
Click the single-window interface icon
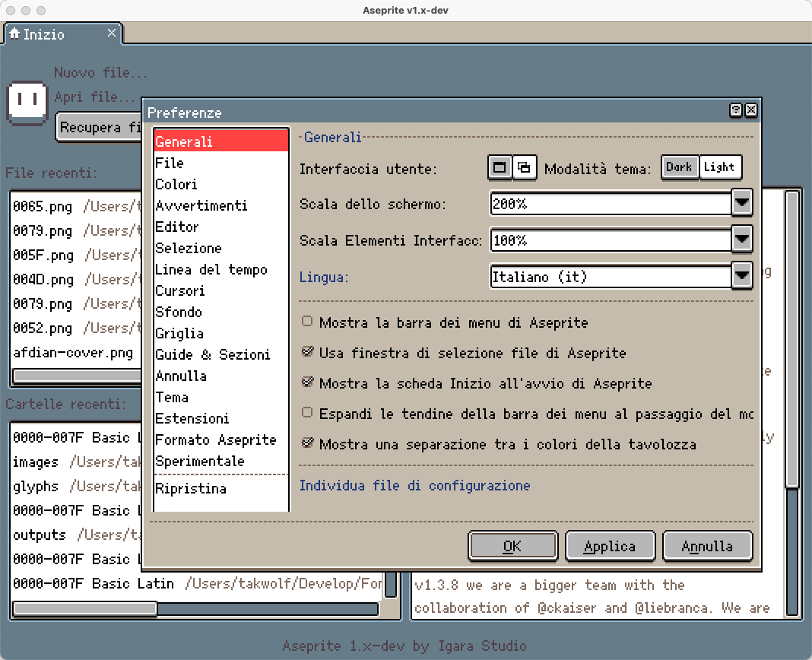(x=500, y=168)
